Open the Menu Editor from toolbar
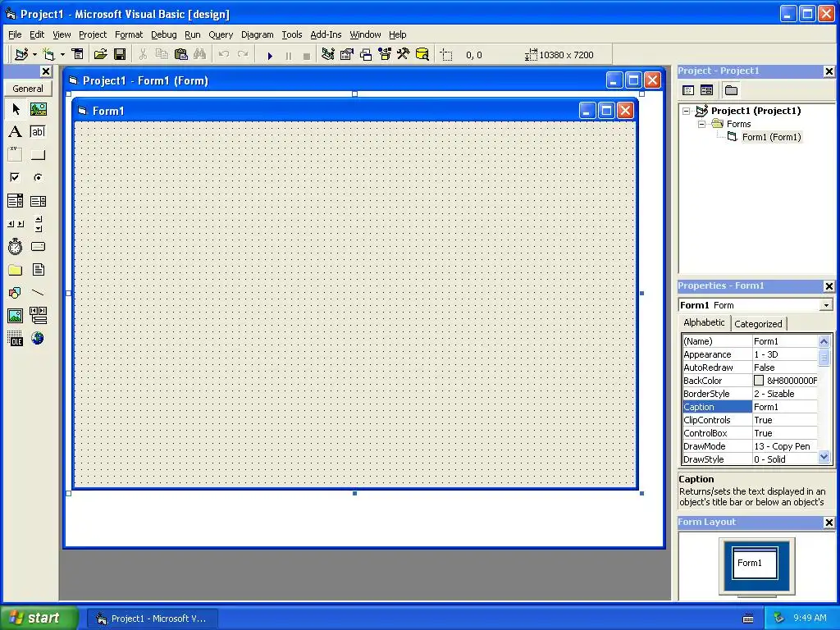 78,54
